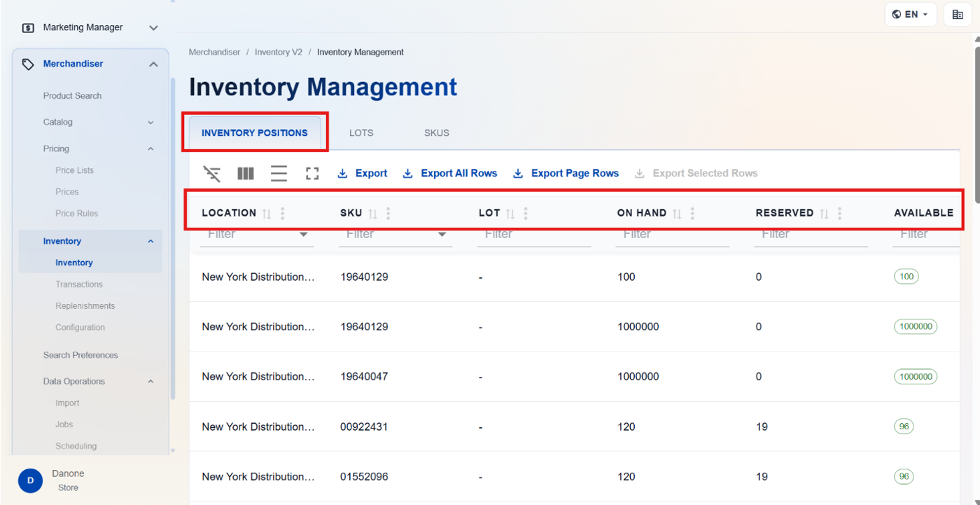The height and width of the screenshot is (505, 980).
Task: Open LOT column options menu dots
Action: 526,214
